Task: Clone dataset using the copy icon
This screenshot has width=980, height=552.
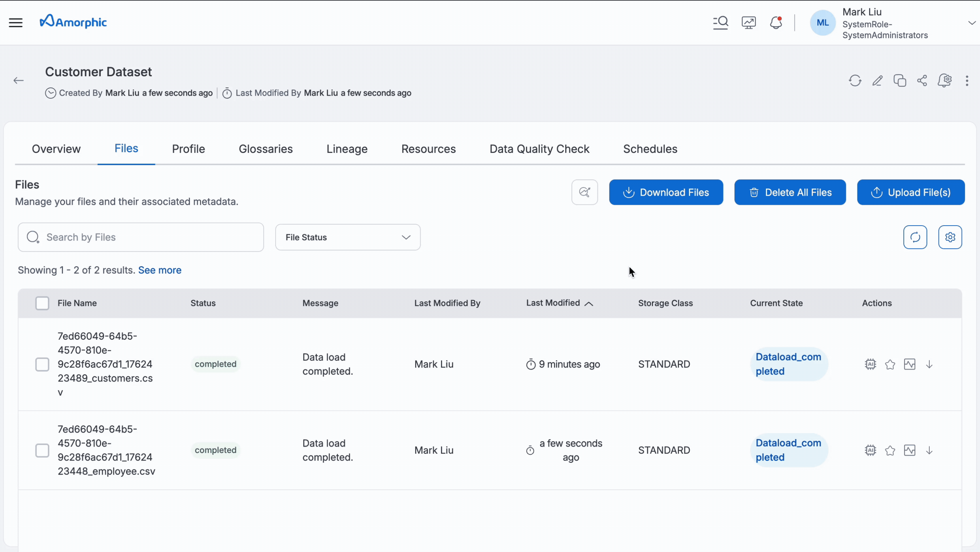Action: [899, 81]
